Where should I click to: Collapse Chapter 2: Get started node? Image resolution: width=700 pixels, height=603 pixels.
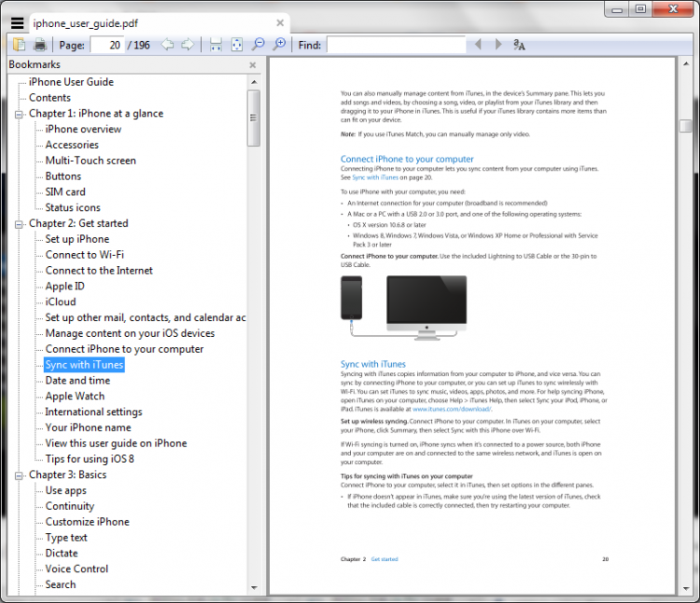19,224
